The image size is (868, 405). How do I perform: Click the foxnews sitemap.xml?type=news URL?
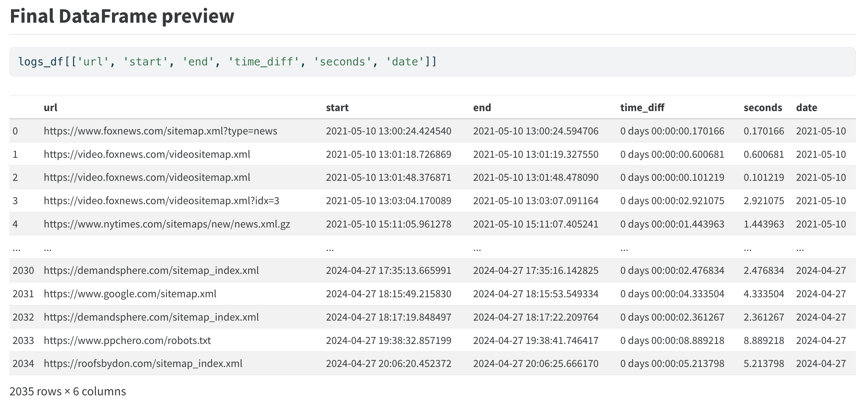point(160,131)
